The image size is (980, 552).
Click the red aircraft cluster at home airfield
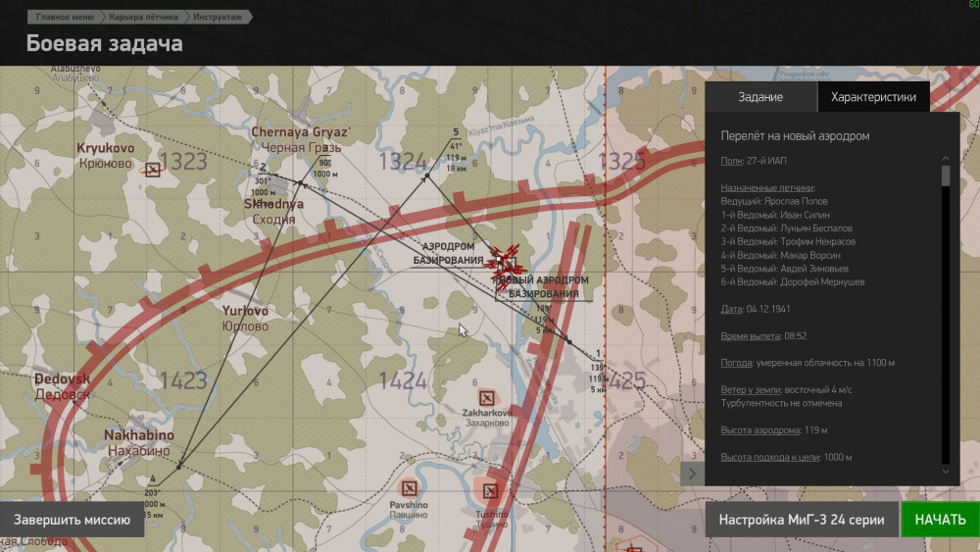[505, 266]
